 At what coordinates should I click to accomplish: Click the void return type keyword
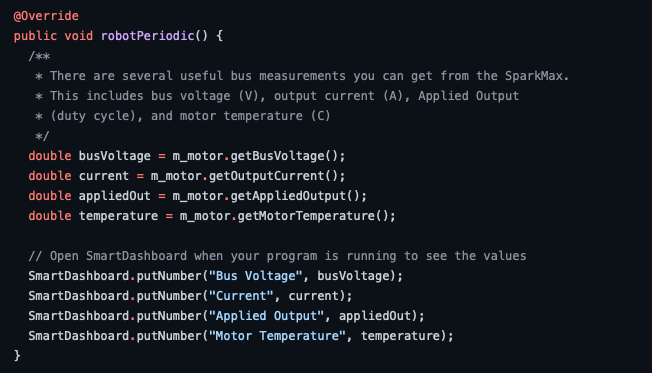pos(79,36)
